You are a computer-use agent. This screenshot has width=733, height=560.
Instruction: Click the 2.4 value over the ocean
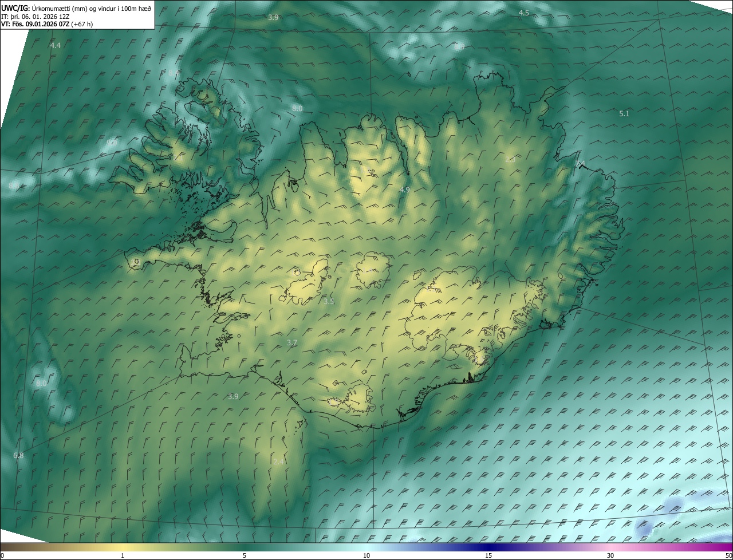[279, 462]
